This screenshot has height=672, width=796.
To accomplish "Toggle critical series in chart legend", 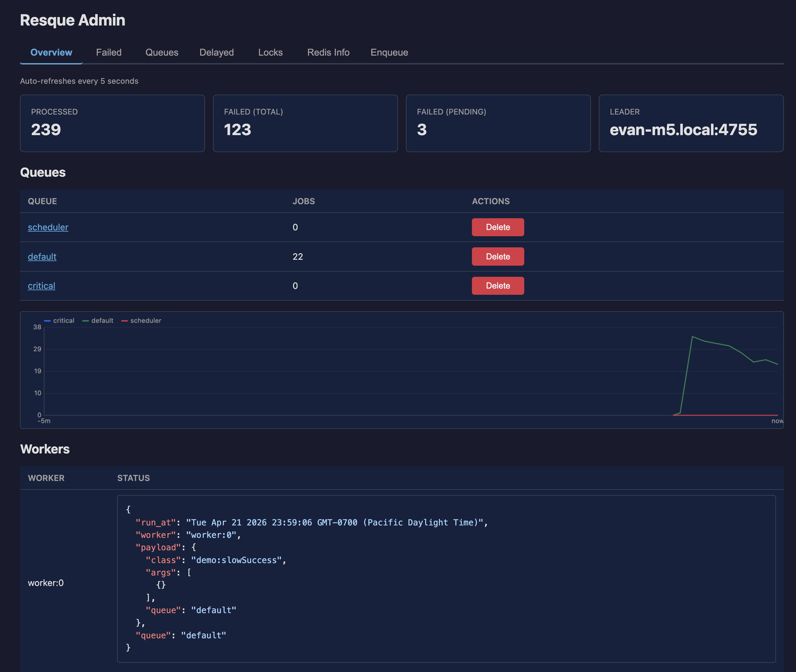I will point(60,321).
